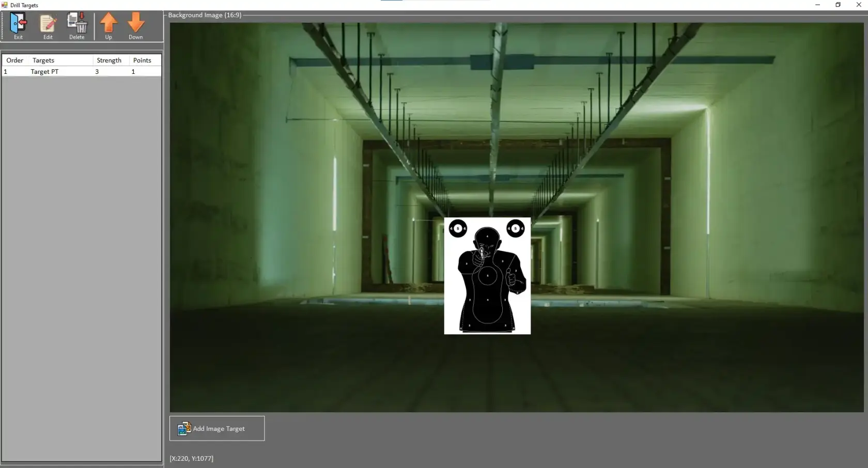Click the empty area below the targets list
This screenshot has height=468, width=868.
pos(81,232)
